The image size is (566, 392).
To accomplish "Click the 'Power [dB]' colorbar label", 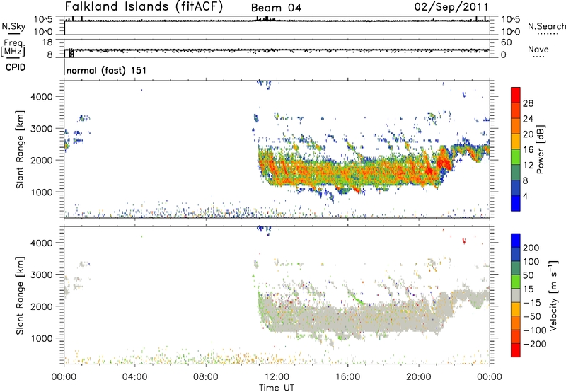I will click(541, 149).
